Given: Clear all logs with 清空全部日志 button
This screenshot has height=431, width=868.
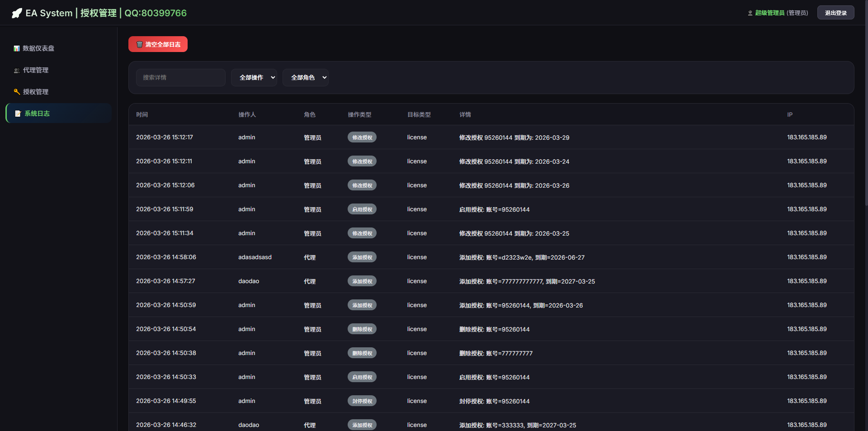Looking at the screenshot, I should [x=158, y=44].
